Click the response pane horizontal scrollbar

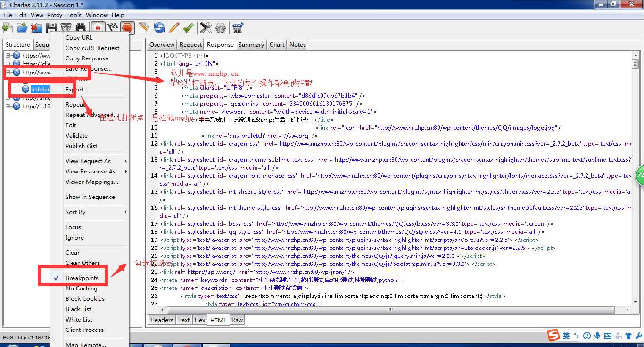click(391, 310)
